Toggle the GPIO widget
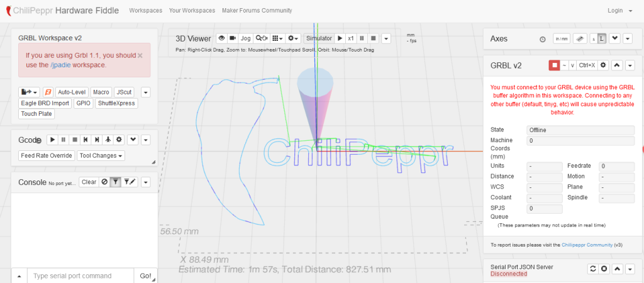This screenshot has width=644, height=283. click(84, 103)
